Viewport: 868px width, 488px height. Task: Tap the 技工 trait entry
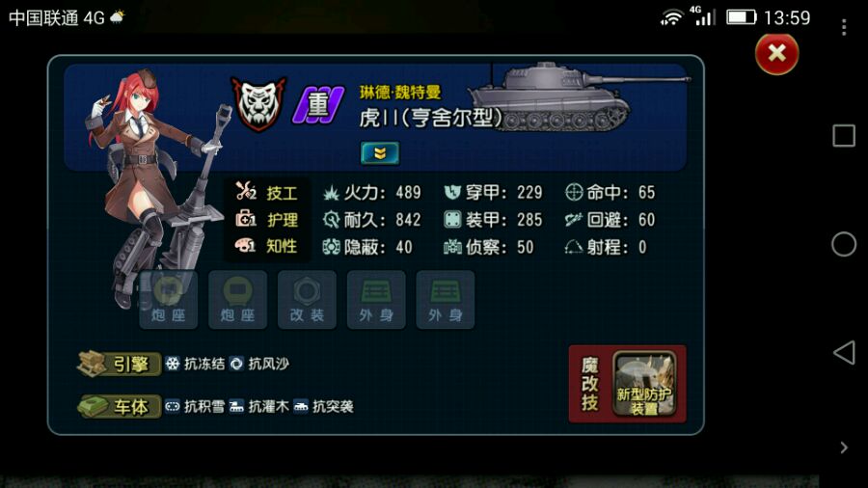(267, 192)
